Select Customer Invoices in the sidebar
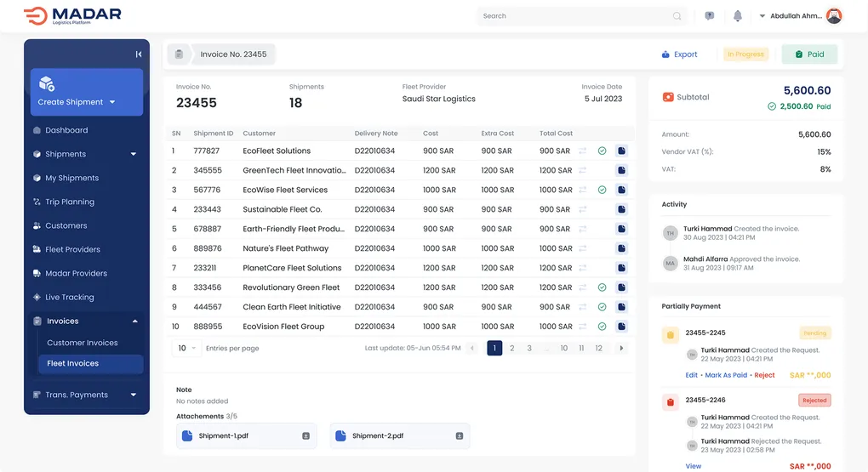The height and width of the screenshot is (472, 868). tap(83, 343)
